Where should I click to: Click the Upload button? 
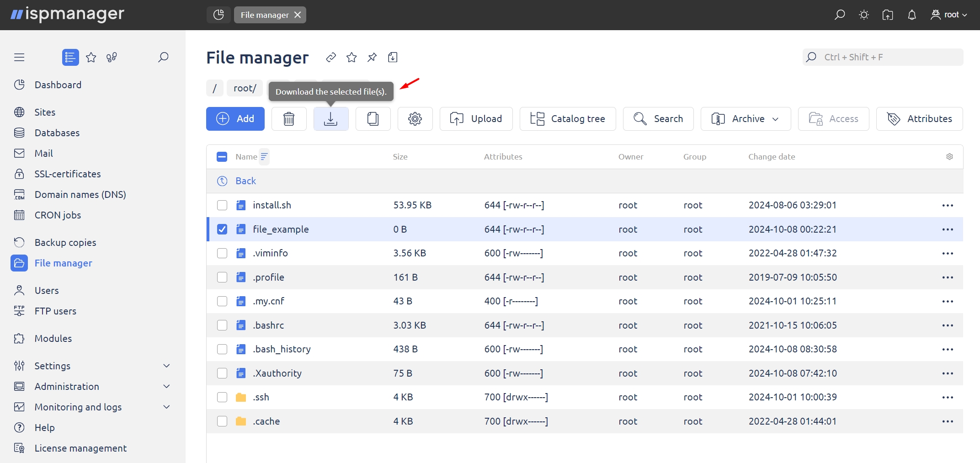coord(476,119)
